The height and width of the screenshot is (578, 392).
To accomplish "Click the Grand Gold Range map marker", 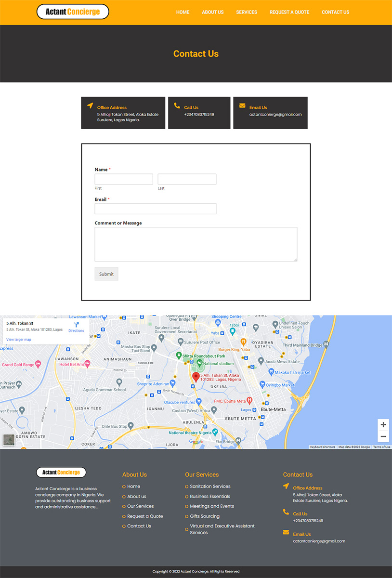I will (x=38, y=365).
